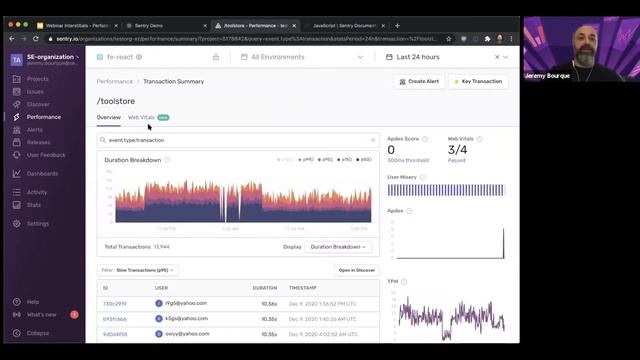Open What's new in the sidebar
This screenshot has width=640, height=360.
click(x=41, y=315)
